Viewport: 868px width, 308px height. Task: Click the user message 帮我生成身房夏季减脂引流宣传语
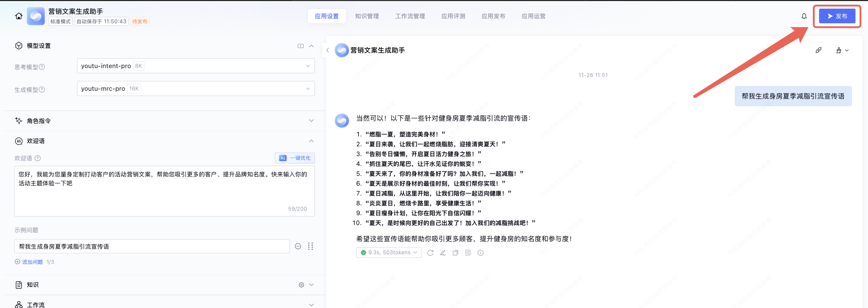(x=793, y=96)
